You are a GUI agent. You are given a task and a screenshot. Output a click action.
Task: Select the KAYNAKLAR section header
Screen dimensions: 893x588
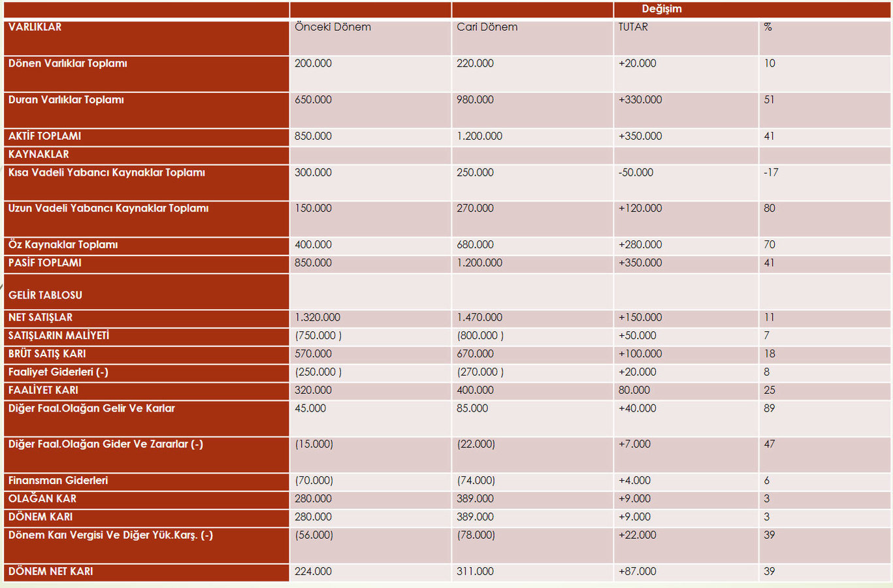[39, 154]
